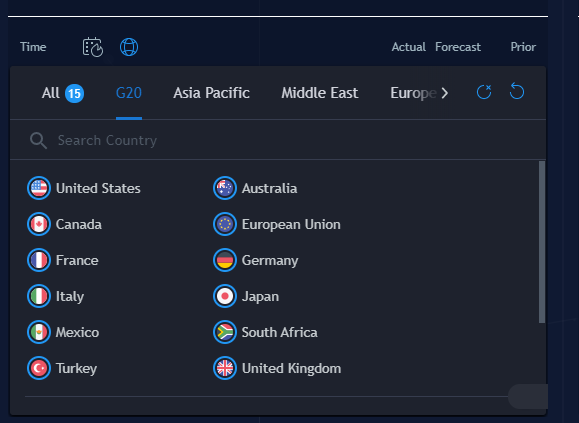Click the clear selection circular-arrow icon
Image resolution: width=579 pixels, height=423 pixels.
pyautogui.click(x=484, y=92)
